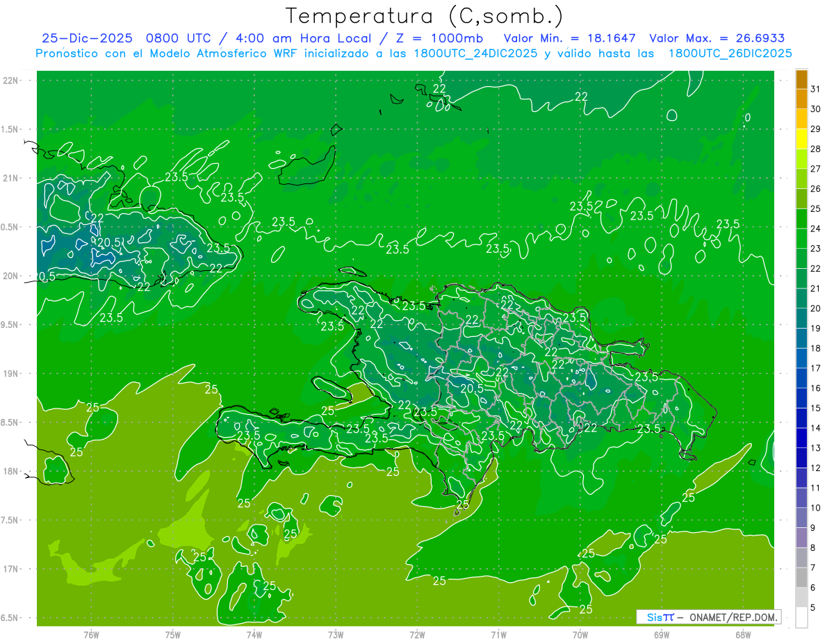Pick the orange color scale segment above 30
The height and width of the screenshot is (644, 834).
click(x=802, y=99)
